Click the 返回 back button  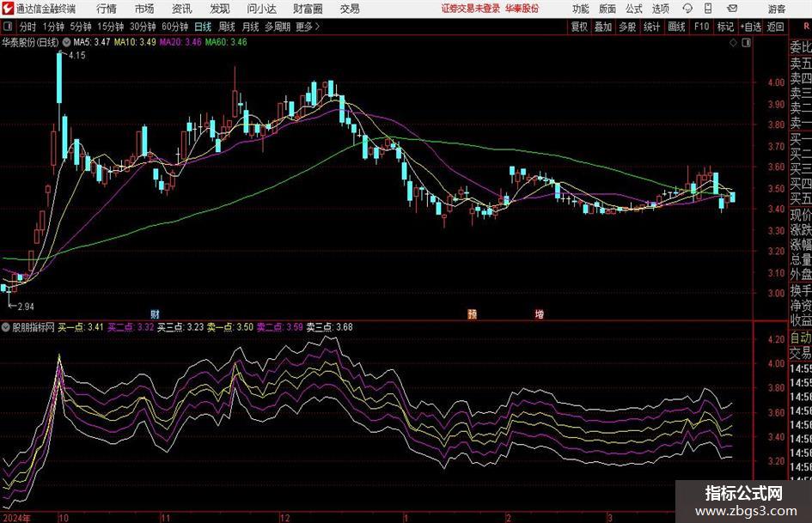[x=775, y=27]
